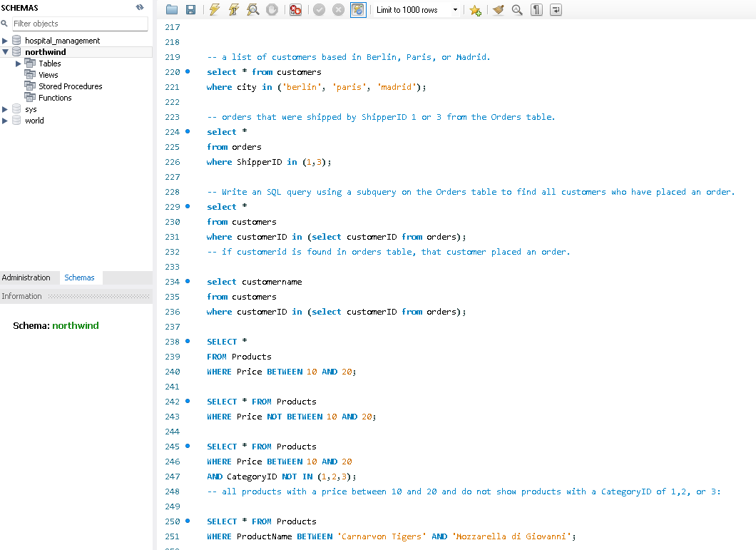
Task: Toggle continue-on-error execution mode
Action: click(295, 10)
